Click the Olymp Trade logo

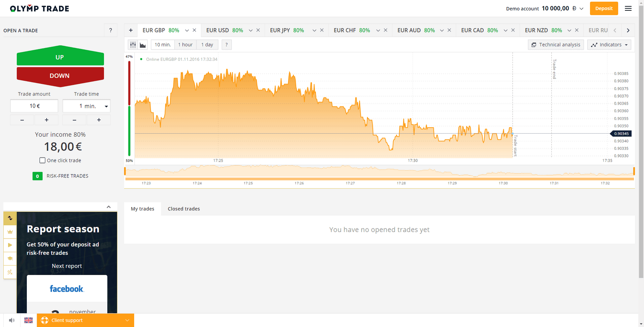point(40,8)
